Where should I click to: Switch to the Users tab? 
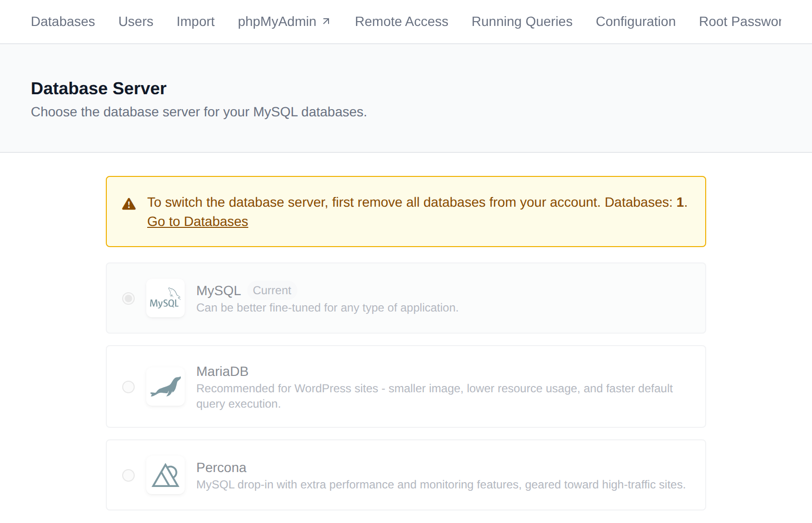pyautogui.click(x=136, y=22)
